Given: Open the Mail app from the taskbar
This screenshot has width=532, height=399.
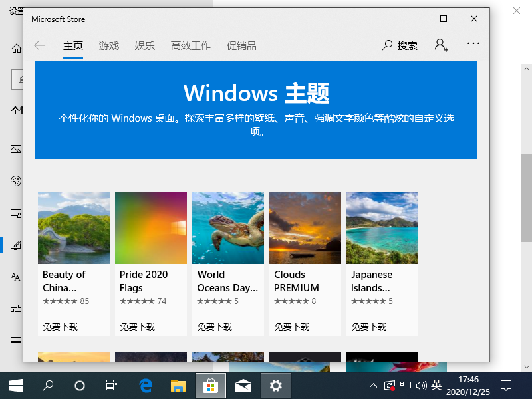Looking at the screenshot, I should pos(243,385).
